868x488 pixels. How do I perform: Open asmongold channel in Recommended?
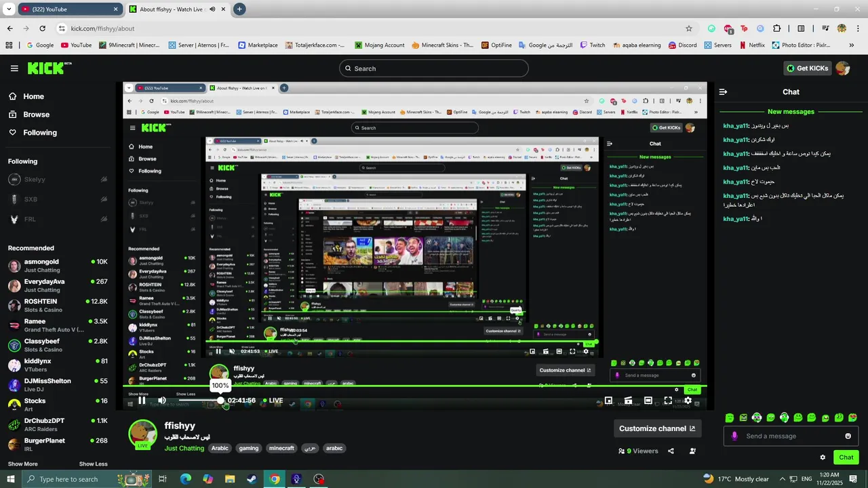pos(58,266)
